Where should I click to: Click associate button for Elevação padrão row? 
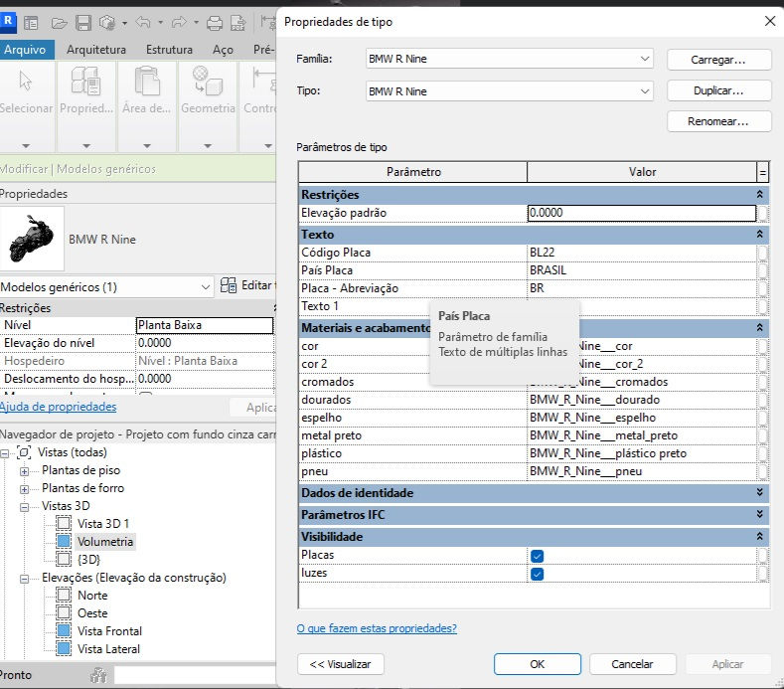point(762,213)
